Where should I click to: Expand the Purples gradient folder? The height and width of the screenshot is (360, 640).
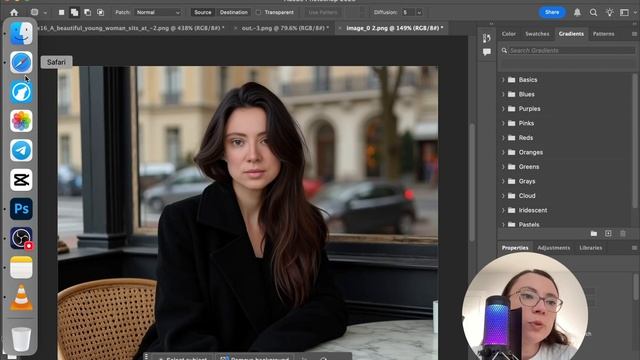503,109
